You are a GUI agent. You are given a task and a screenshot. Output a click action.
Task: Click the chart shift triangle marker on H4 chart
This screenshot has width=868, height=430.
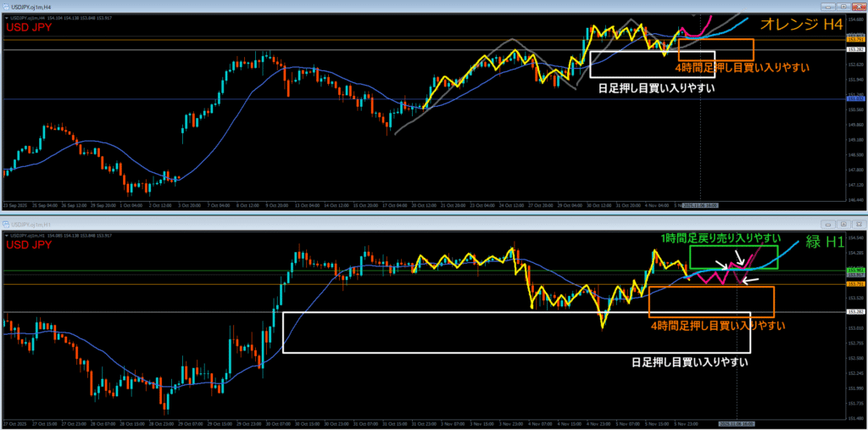[693, 15]
